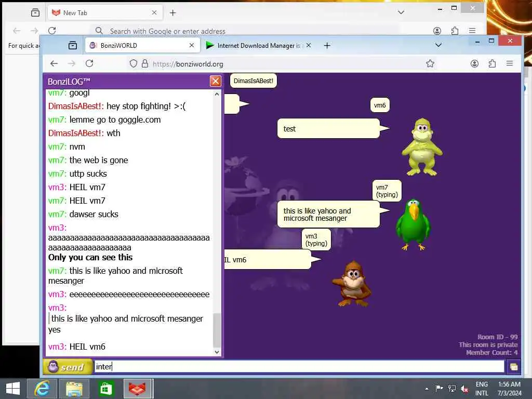Viewport: 532px width, 399px height.
Task: Close the BonziWORLD tab
Action: click(192, 45)
